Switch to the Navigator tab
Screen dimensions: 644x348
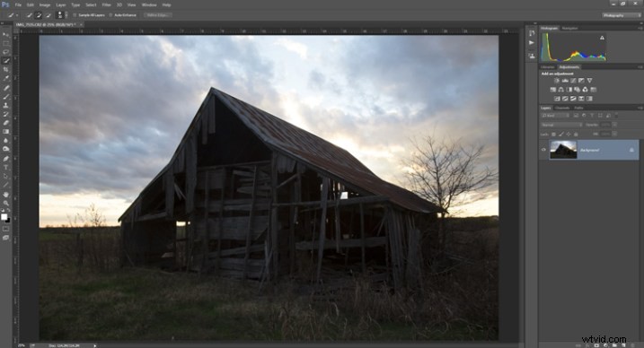tap(569, 29)
